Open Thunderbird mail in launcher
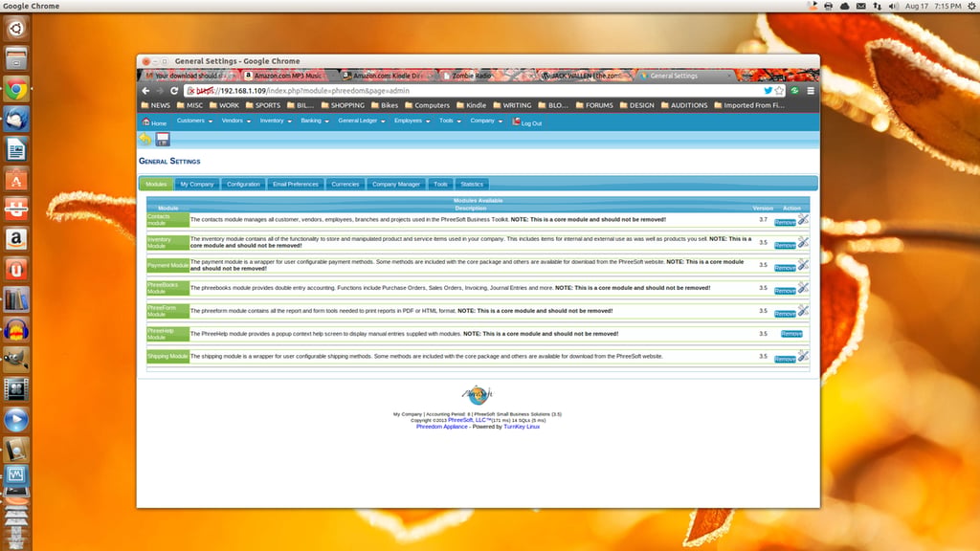The width and height of the screenshot is (980, 551). click(16, 119)
